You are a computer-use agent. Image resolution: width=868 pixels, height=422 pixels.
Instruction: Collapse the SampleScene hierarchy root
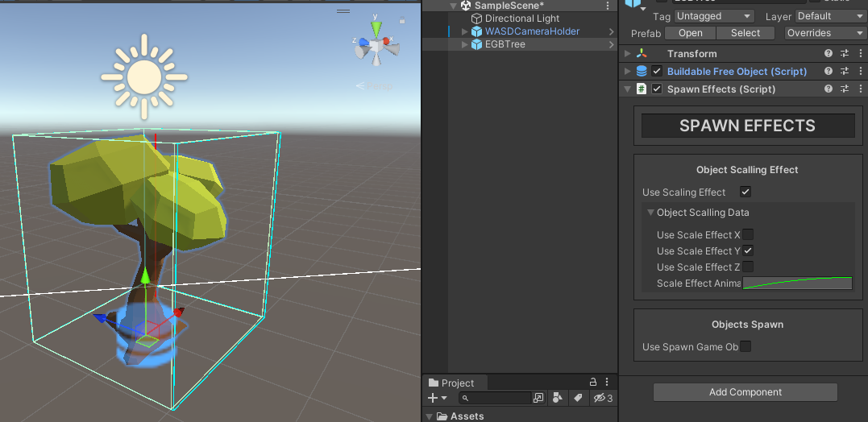click(x=454, y=6)
